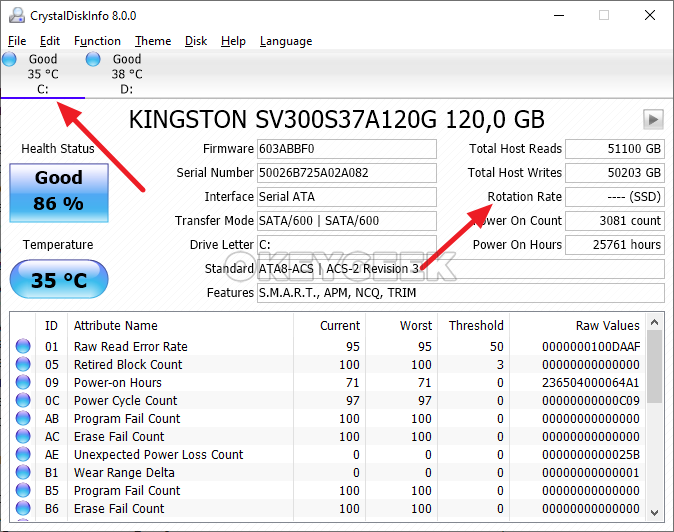Select the D: disk status orb
The width and height of the screenshot is (674, 532).
pyautogui.click(x=93, y=59)
